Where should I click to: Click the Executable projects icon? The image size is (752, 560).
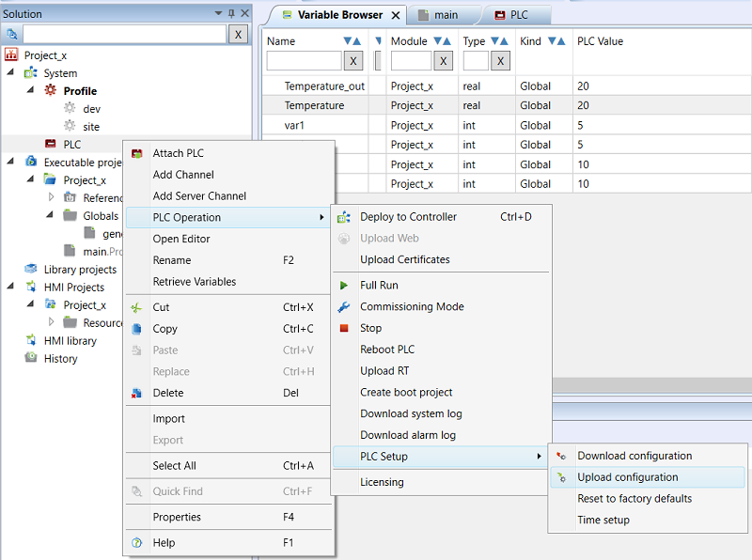pos(31,162)
